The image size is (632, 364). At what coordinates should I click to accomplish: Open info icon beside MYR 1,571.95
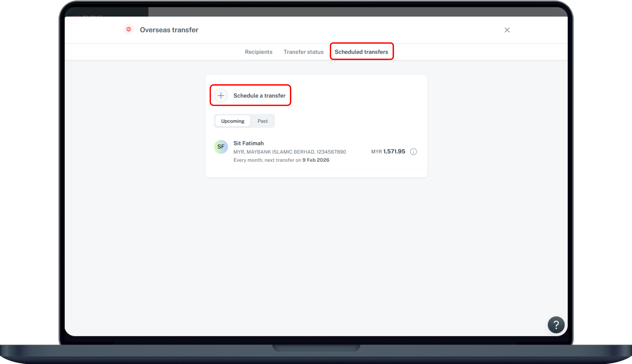tap(413, 152)
